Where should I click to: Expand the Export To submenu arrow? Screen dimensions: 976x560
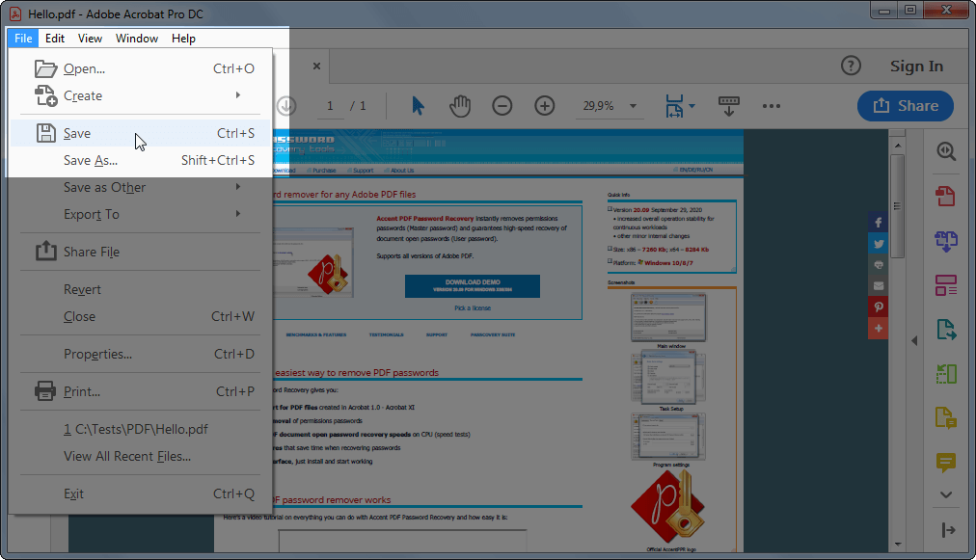point(238,213)
